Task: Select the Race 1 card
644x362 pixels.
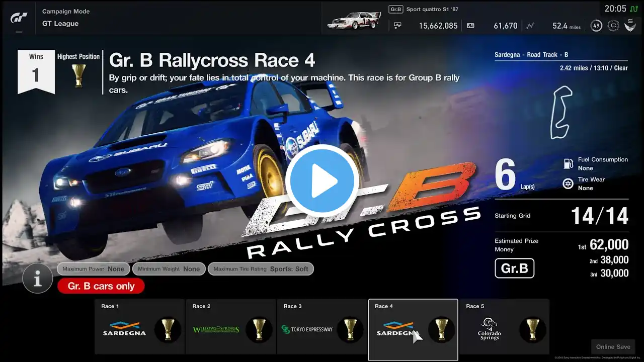Action: 140,326
